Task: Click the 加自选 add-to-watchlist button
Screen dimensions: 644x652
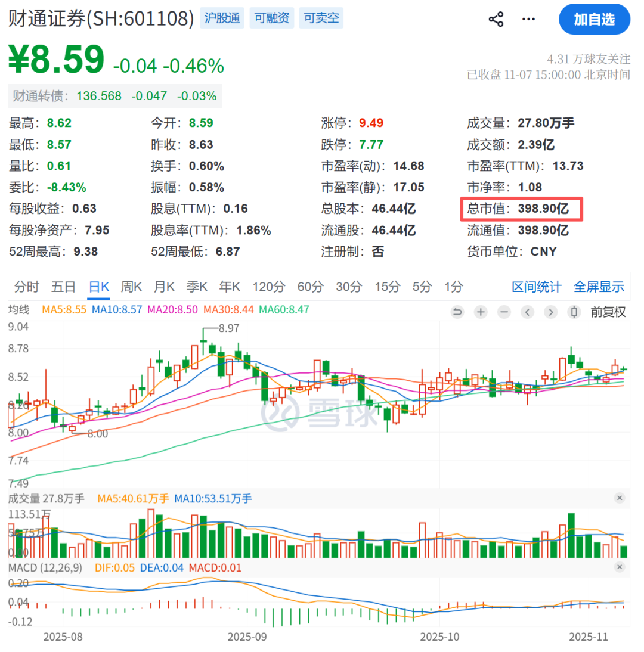Action: (x=595, y=19)
